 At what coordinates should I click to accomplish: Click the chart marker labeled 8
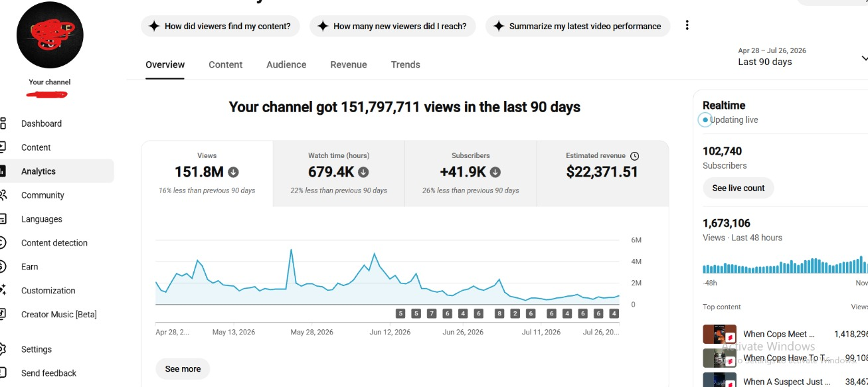tap(499, 313)
